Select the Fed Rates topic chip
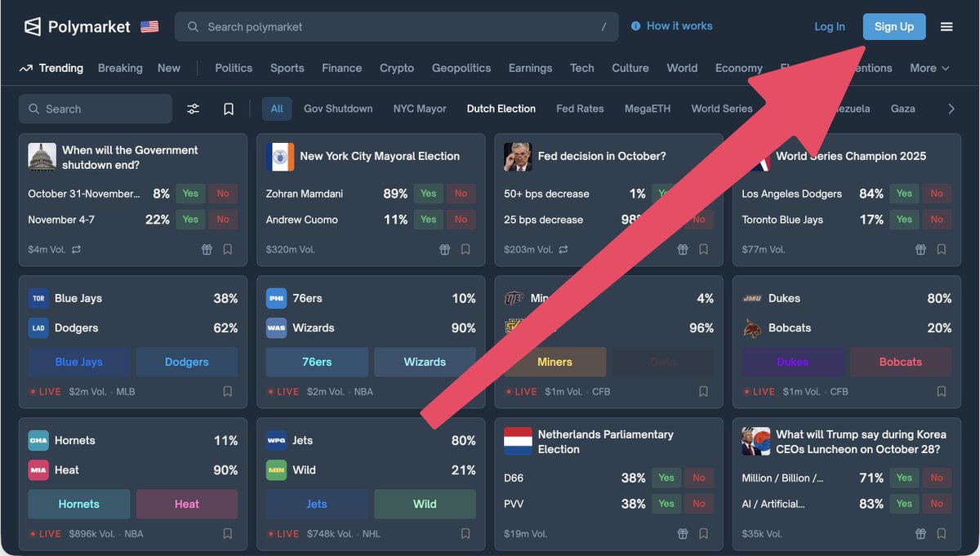Screen dimensions: 980x556 pos(580,109)
